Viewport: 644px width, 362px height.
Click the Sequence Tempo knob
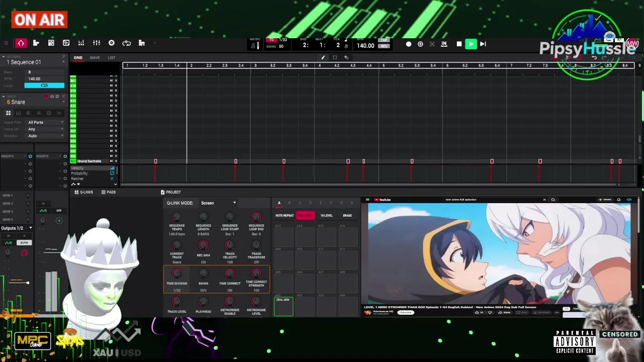pos(177,217)
